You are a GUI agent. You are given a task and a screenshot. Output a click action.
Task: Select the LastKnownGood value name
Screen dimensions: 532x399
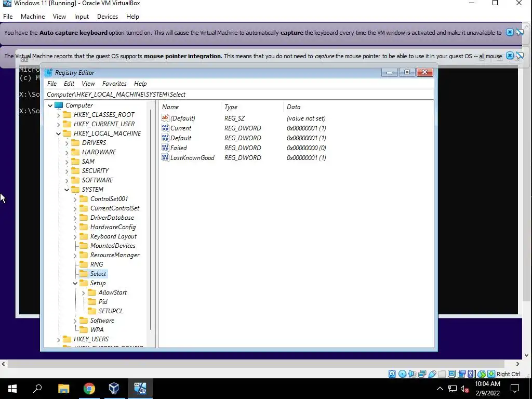click(192, 158)
